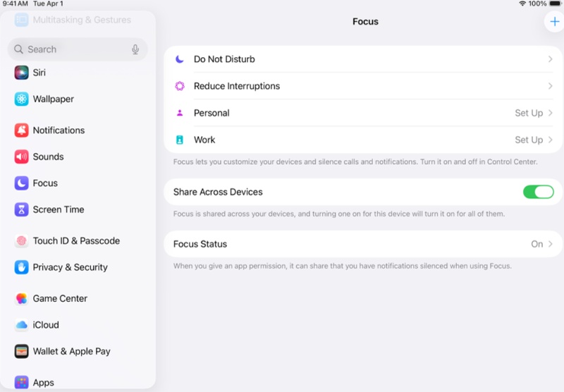Tap the Apps label in sidebar

[x=44, y=383]
